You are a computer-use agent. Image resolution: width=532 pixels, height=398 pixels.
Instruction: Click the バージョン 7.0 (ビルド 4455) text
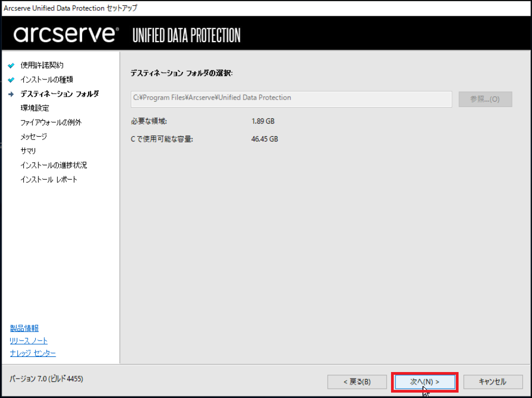[x=46, y=379]
